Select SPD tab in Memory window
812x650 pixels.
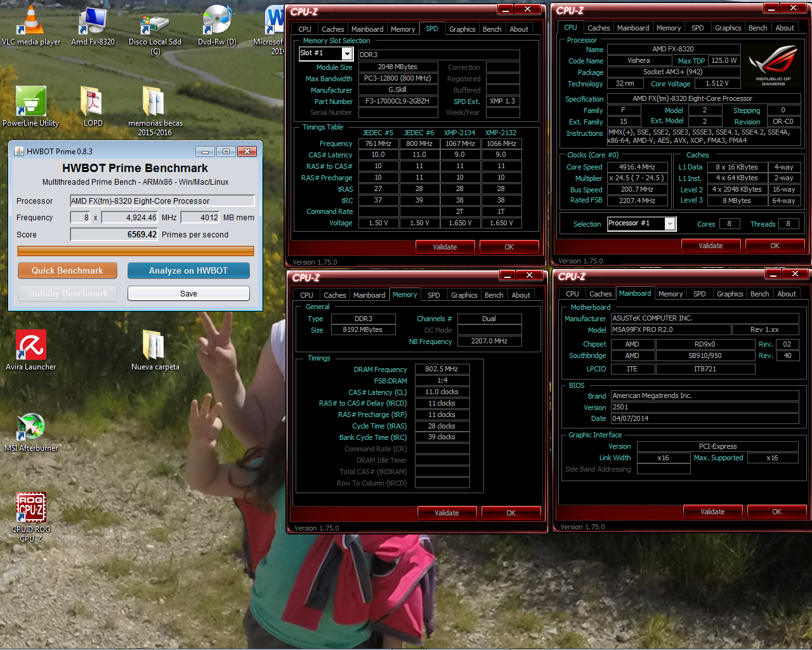433,295
